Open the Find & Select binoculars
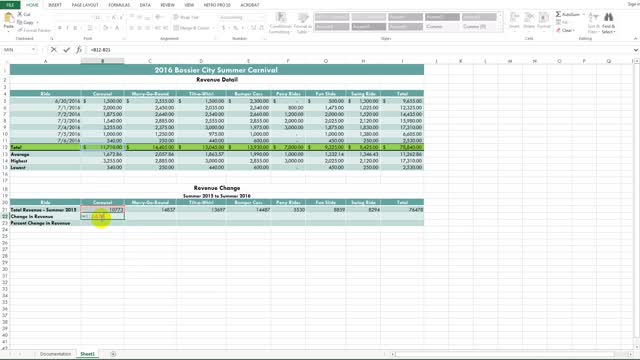The width and height of the screenshot is (640, 360). tap(608, 22)
